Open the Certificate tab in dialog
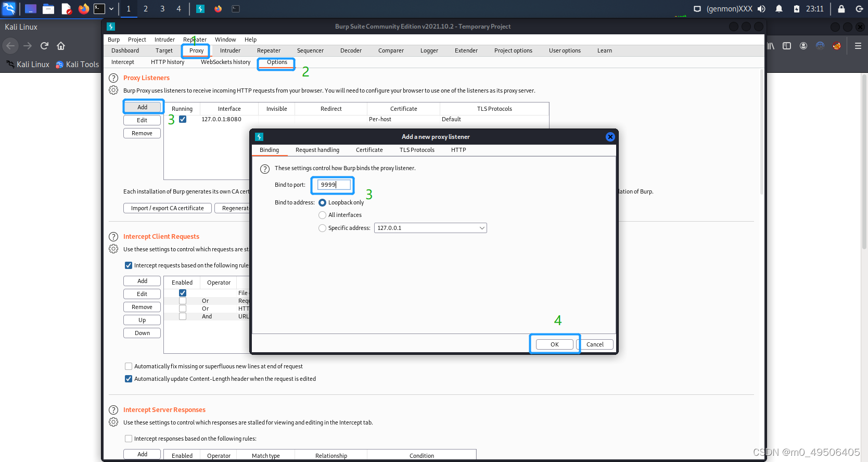 (369, 150)
